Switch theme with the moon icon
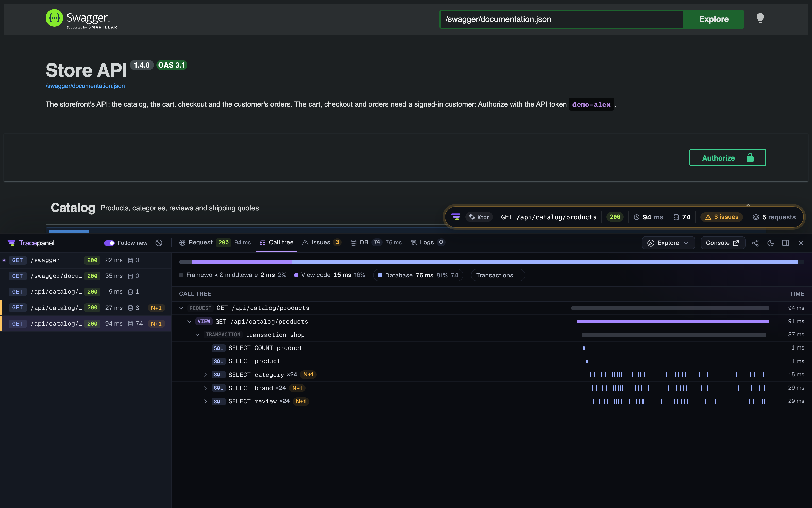 (771, 243)
